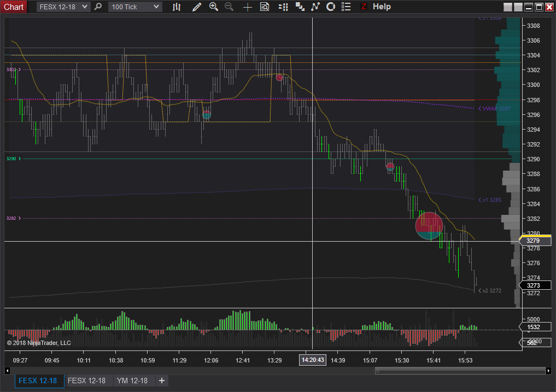556x392 pixels.
Task: Click the 09:27 time axis label
Action: 20,360
